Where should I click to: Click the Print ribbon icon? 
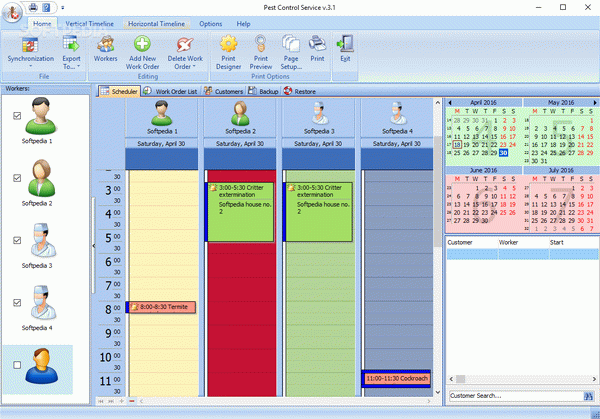[317, 44]
